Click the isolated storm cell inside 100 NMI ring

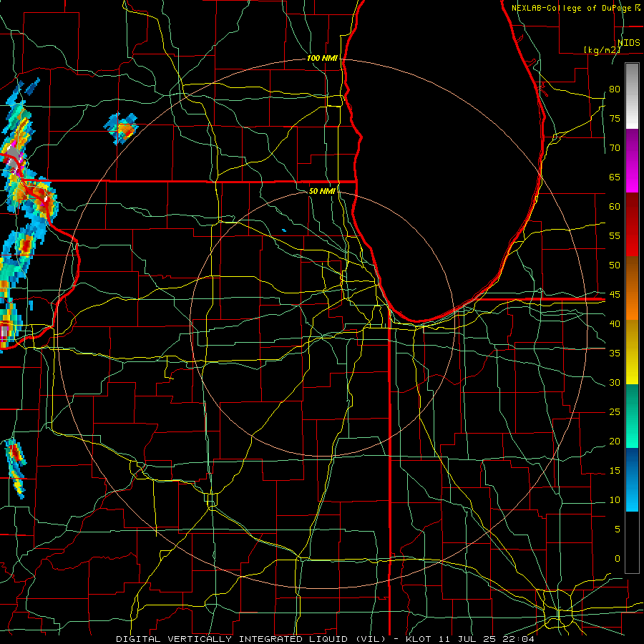point(121,129)
